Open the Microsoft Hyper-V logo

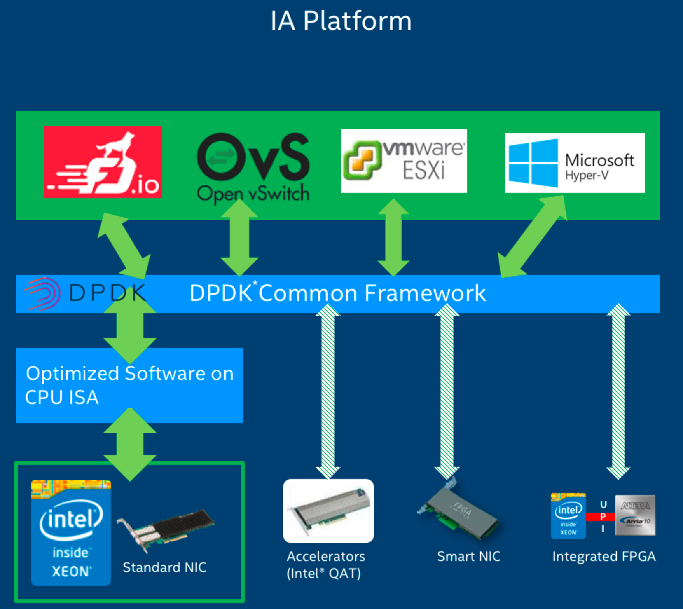[575, 163]
